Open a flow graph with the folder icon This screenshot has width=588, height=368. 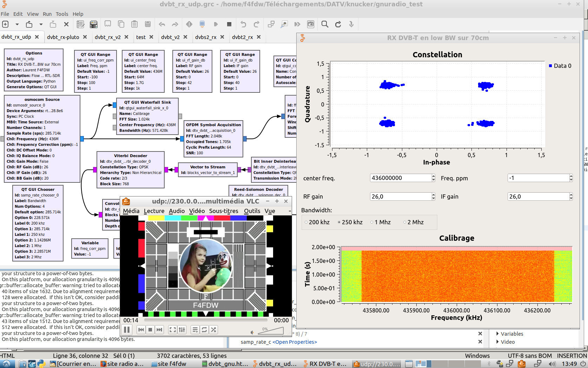point(29,24)
